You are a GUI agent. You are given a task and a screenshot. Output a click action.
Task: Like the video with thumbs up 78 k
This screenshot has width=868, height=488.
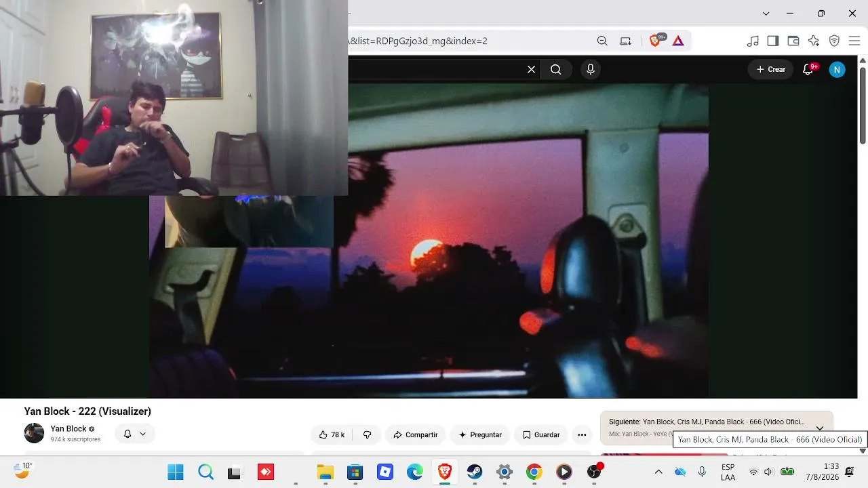(x=332, y=434)
